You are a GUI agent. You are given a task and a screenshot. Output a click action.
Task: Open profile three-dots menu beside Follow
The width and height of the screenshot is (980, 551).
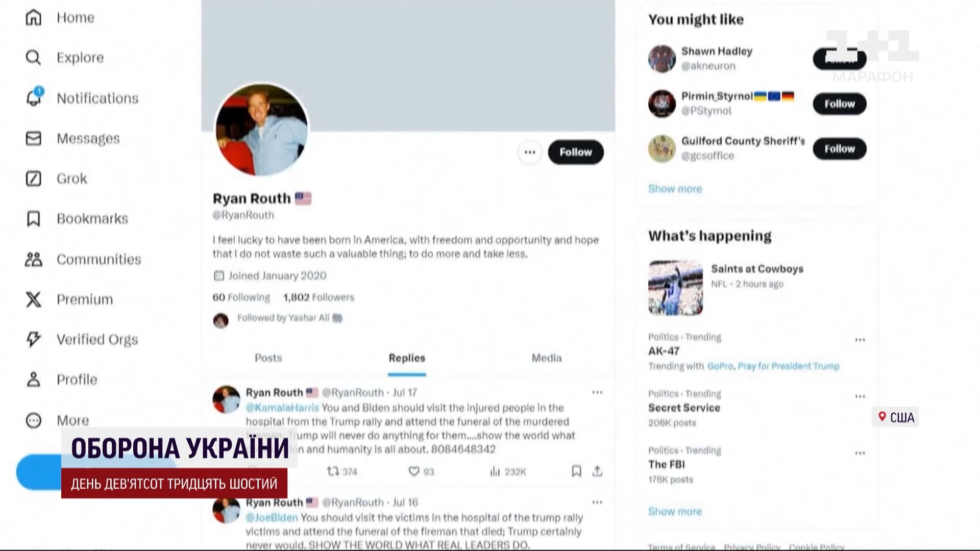(x=530, y=152)
